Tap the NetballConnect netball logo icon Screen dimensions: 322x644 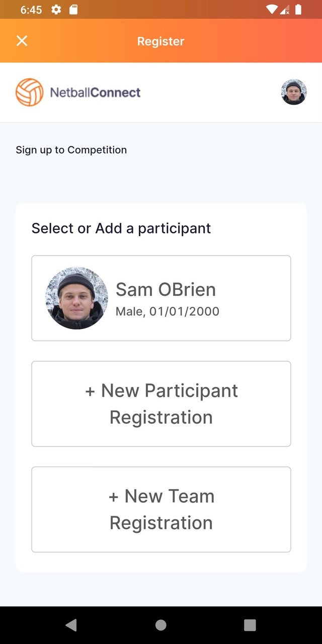point(30,93)
